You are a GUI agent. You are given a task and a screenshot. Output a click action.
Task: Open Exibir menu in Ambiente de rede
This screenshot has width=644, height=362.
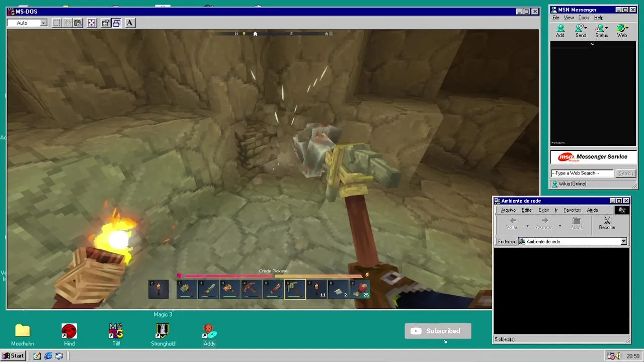544,210
